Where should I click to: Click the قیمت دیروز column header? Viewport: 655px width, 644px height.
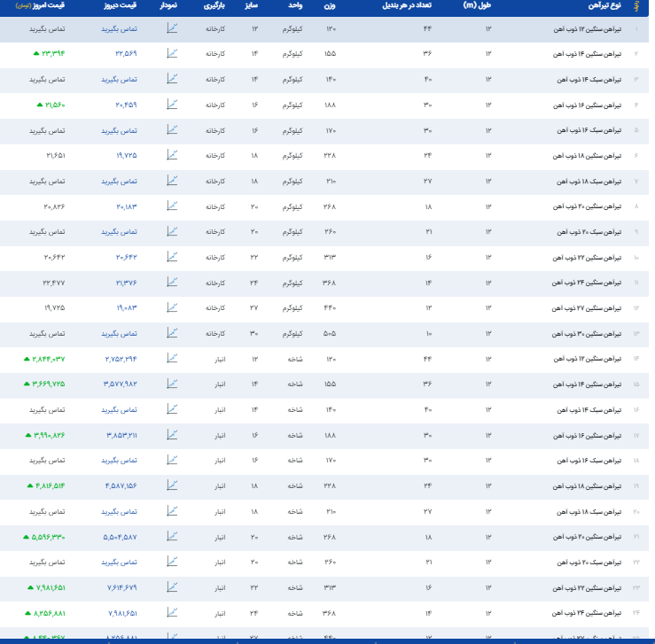(x=121, y=6)
